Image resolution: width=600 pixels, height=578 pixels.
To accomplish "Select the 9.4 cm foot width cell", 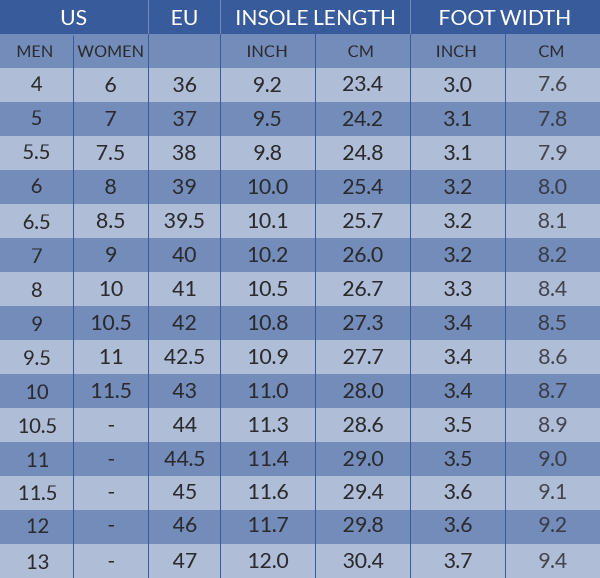I will coord(552,561).
